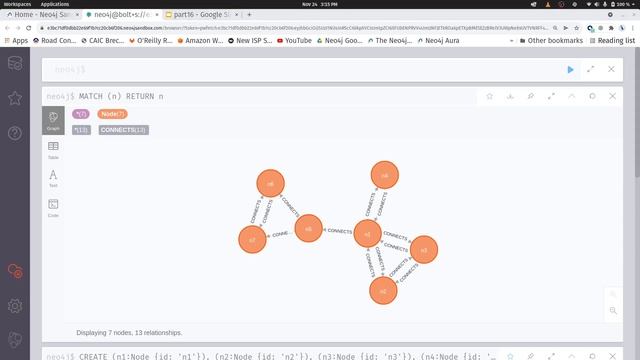Viewport: 640px width, 360px height.
Task: Select graph node n4
Action: click(x=384, y=175)
